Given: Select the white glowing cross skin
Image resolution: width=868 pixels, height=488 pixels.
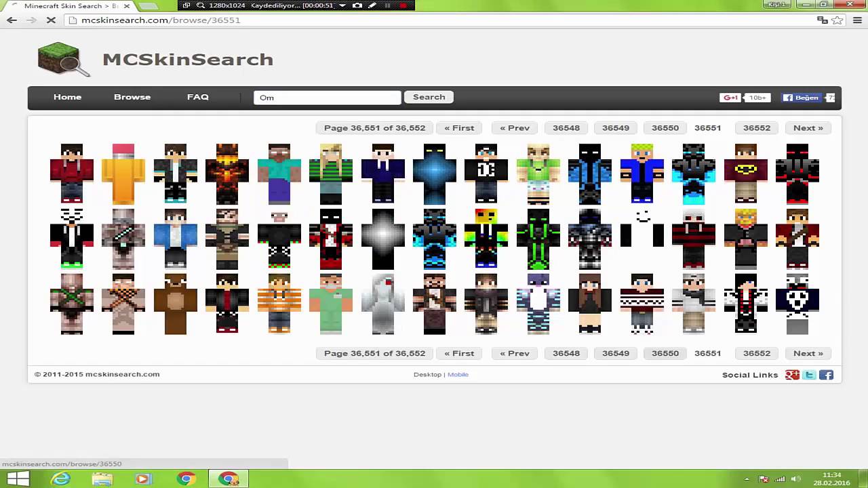Looking at the screenshot, I should 382,239.
